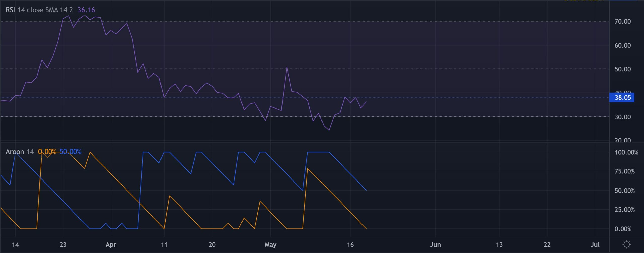644x253 pixels.
Task: Click the 100.00% Aroon scale label
Action: click(x=626, y=152)
